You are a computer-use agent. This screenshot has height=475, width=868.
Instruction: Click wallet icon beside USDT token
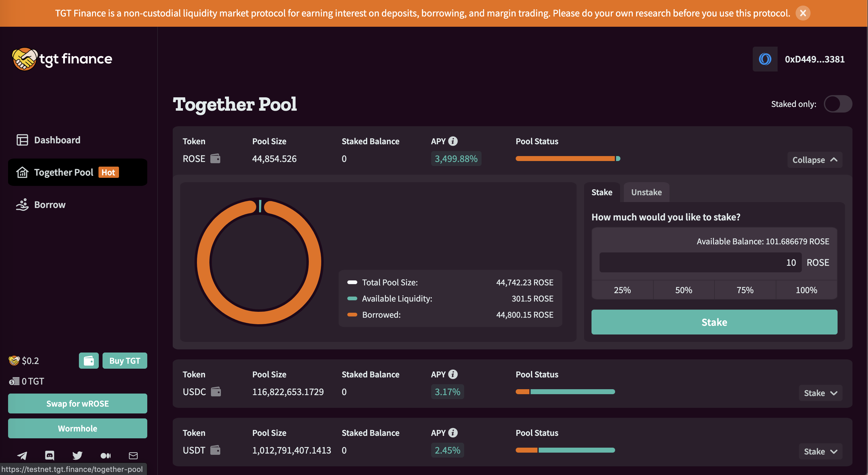pos(215,450)
